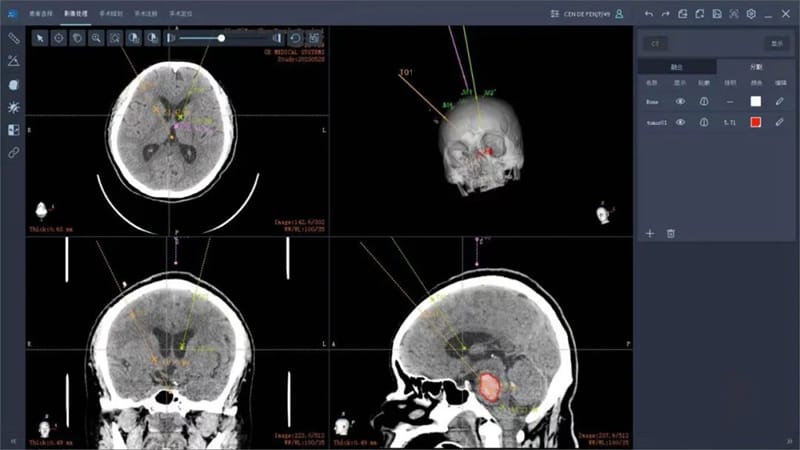Click the reset view rotation icon
Viewport: 800px width, 450px height.
tap(296, 38)
